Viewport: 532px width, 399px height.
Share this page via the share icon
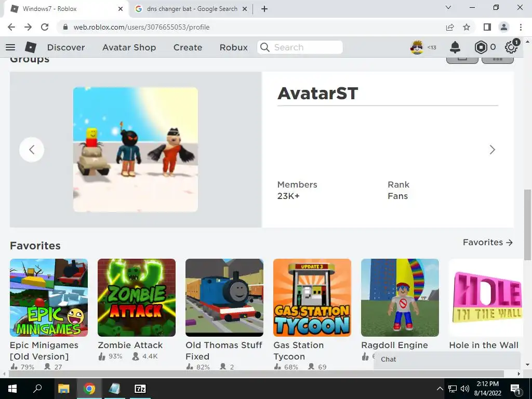click(x=450, y=27)
